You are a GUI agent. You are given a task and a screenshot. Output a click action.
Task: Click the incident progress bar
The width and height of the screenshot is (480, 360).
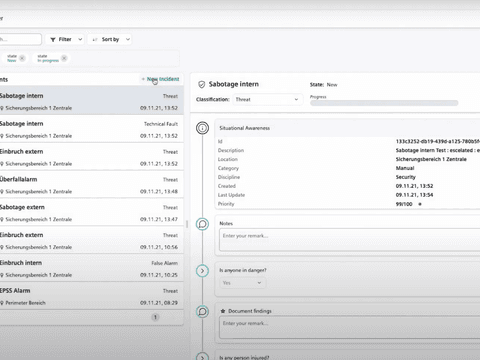[x=384, y=103]
